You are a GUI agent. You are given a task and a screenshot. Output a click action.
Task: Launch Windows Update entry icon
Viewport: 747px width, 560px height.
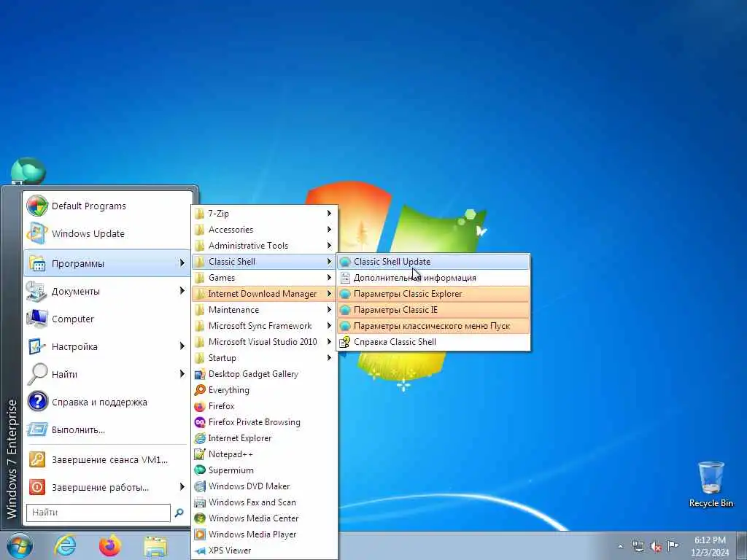[36, 234]
